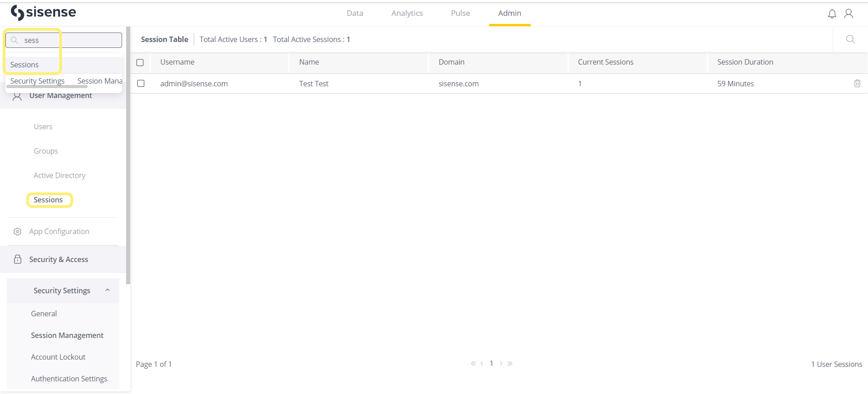The width and height of the screenshot is (868, 394).
Task: Switch to the Pulse tab
Action: 460,14
